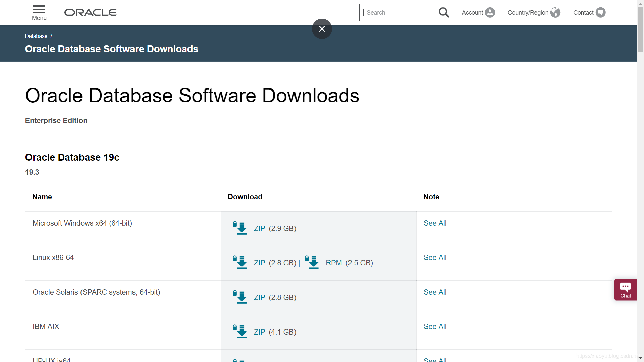Image resolution: width=644 pixels, height=362 pixels.
Task: Click the Database breadcrumb link
Action: pos(36,36)
